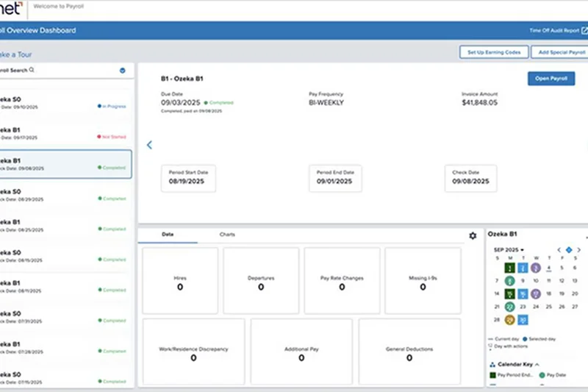Click the Set Up Earning Codes button
The width and height of the screenshot is (588, 392).
pyautogui.click(x=494, y=52)
